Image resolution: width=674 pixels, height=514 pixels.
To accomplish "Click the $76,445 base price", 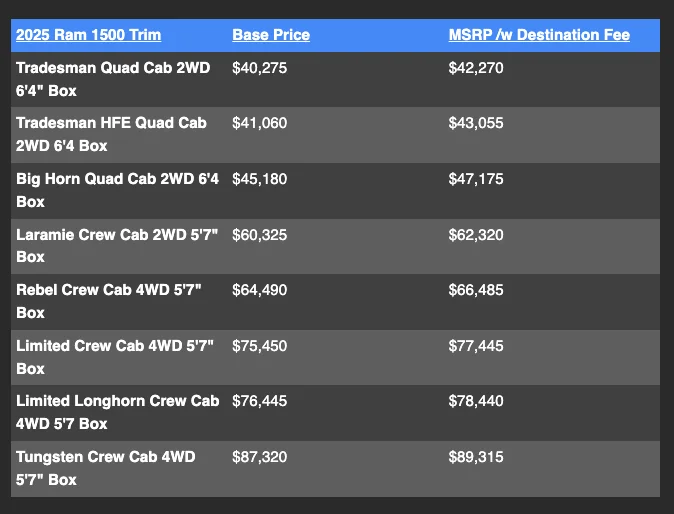I will (x=260, y=401).
